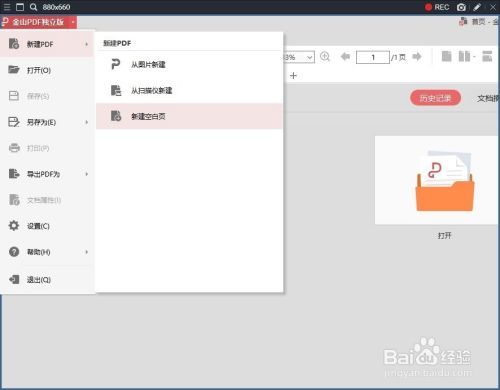The height and width of the screenshot is (390, 500).
Task: Open the 金山PDF独立版 application menu button
Action: click(39, 22)
